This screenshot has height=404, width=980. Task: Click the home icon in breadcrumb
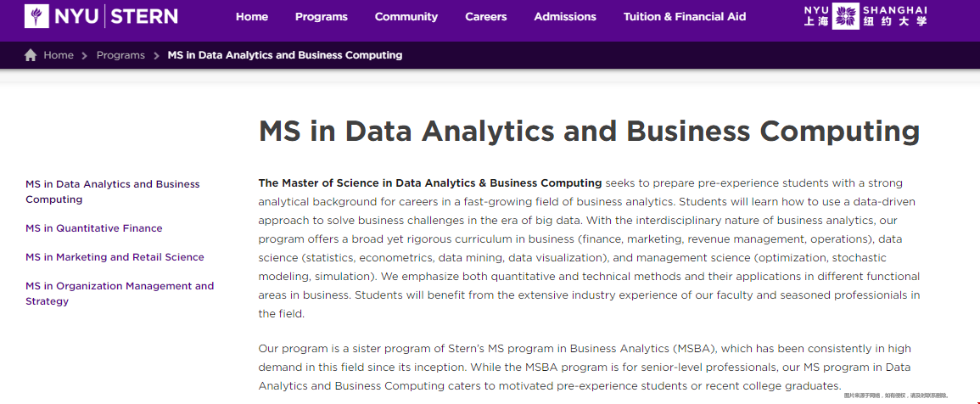pyautogui.click(x=31, y=55)
